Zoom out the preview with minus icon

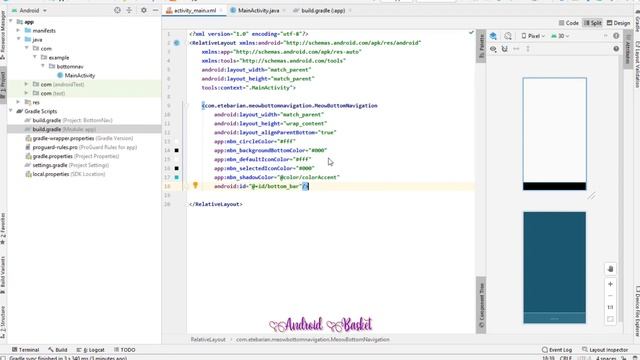click(610, 296)
